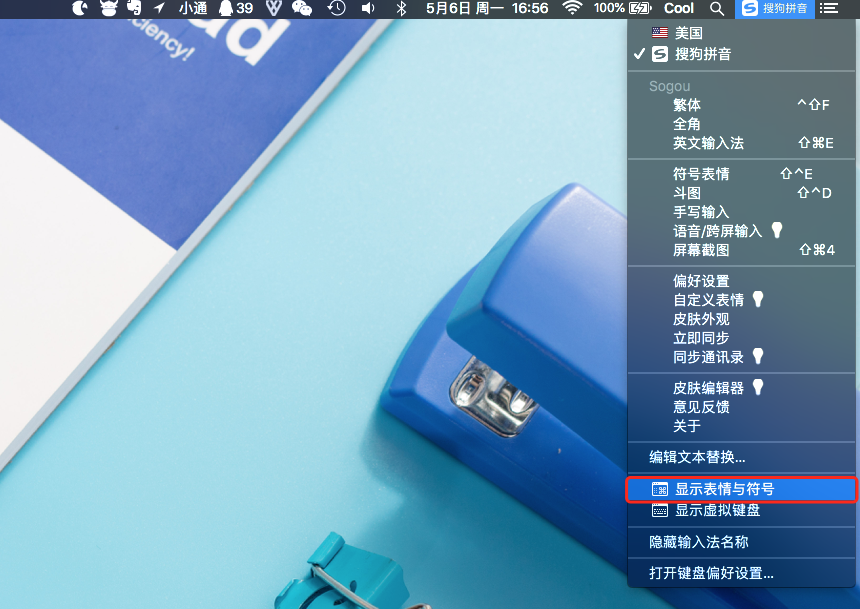Select 手写输入 handwriting input

click(x=742, y=212)
